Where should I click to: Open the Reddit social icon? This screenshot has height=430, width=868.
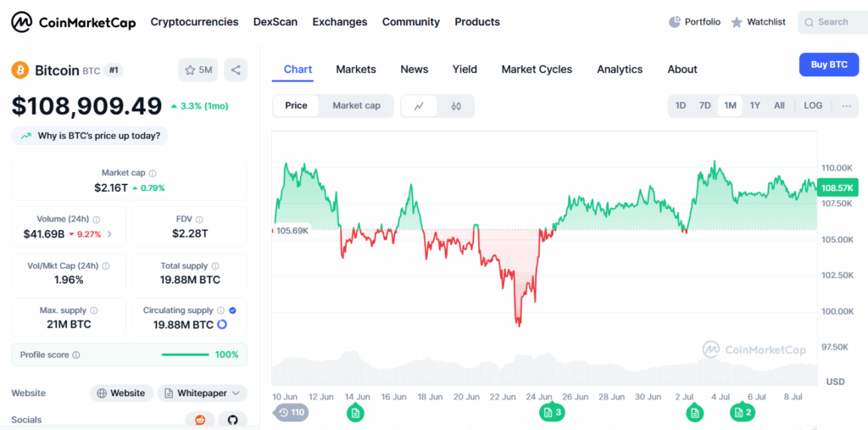tap(200, 420)
